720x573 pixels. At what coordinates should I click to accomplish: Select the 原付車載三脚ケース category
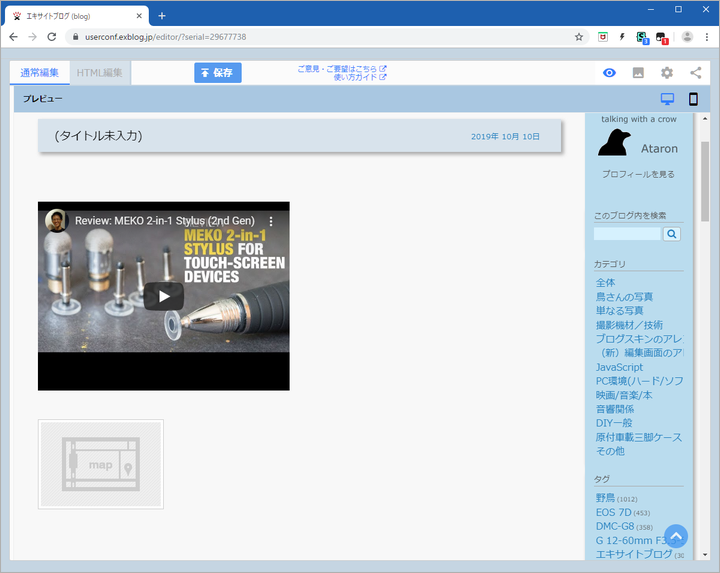pyautogui.click(x=639, y=437)
